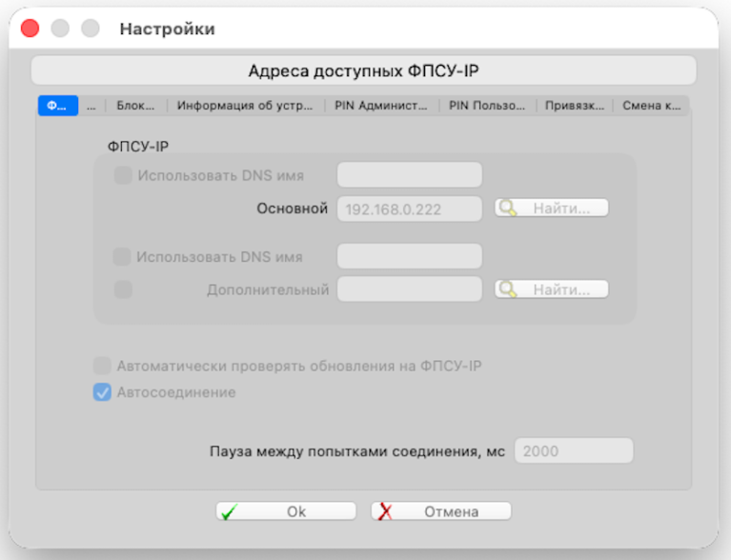This screenshot has width=731, height=560.
Task: Uncheck the 'Автосоединение' checkbox
Action: 102,392
